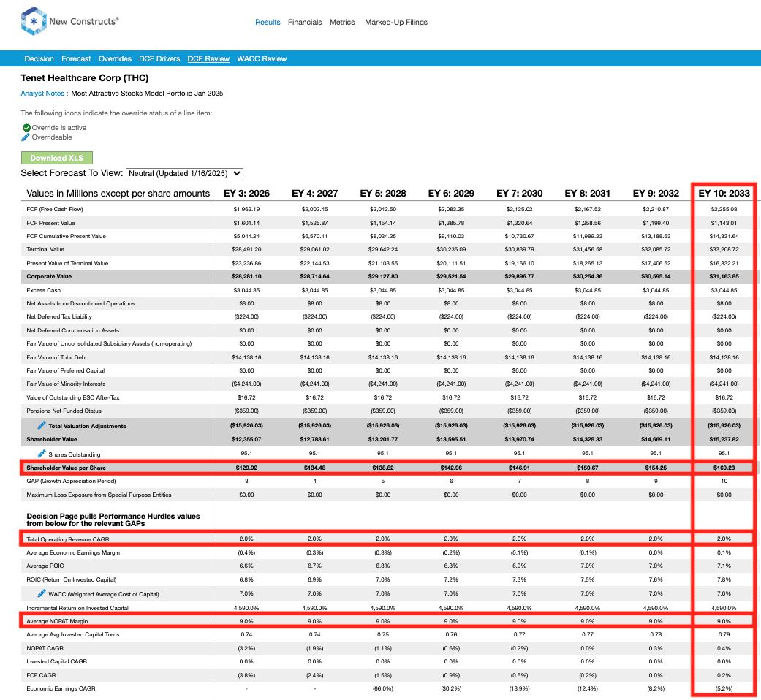This screenshot has height=700, width=761.
Task: Click the $33,208.72 terminal value cell
Action: pos(724,249)
